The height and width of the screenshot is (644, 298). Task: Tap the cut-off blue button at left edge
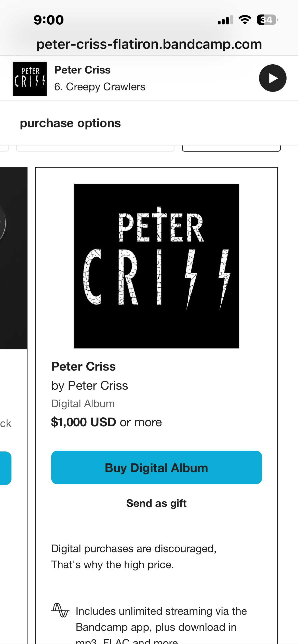5,468
